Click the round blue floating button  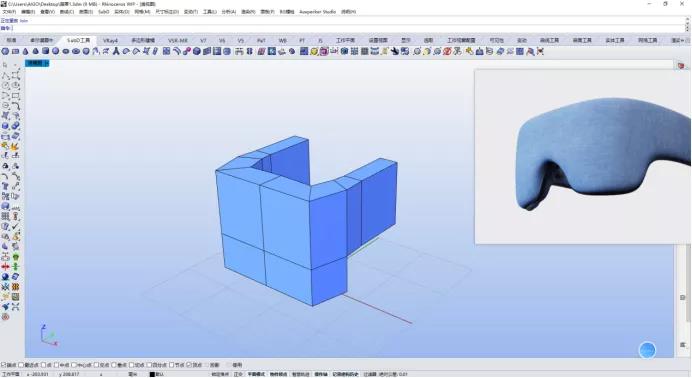point(647,350)
